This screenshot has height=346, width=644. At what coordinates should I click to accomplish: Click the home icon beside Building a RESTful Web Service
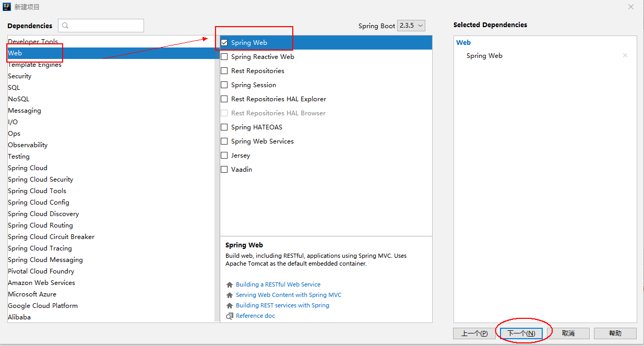(x=229, y=285)
